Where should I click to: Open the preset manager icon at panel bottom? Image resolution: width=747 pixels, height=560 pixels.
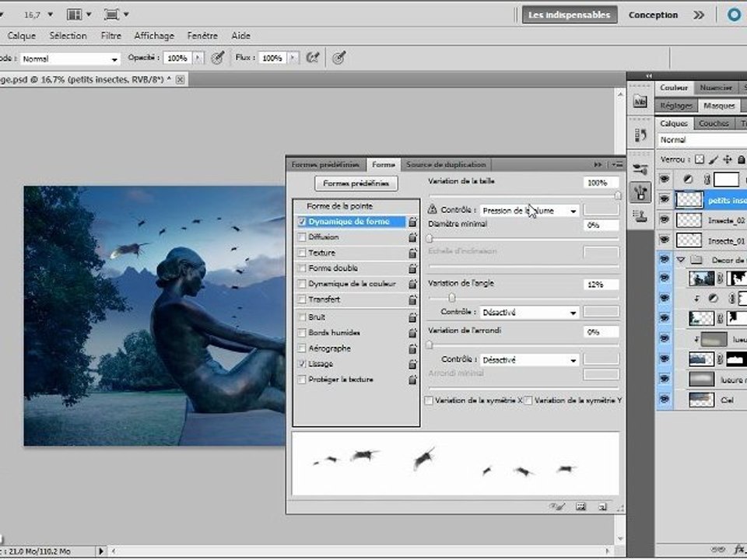[580, 506]
